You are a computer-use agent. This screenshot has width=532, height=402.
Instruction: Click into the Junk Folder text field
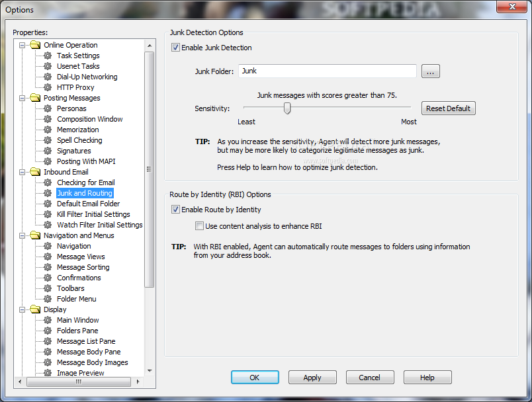coord(327,71)
